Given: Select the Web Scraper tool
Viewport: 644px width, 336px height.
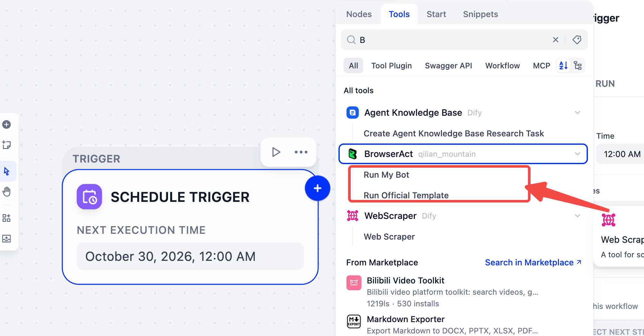Looking at the screenshot, I should pyautogui.click(x=389, y=237).
